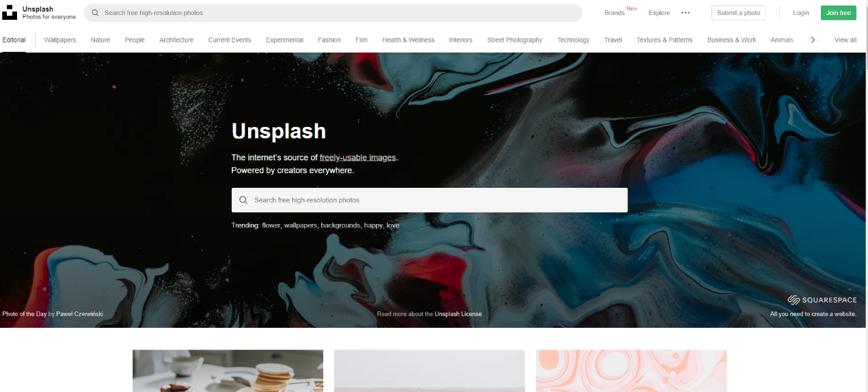Click the magnifier icon in hero search box
The image size is (868, 392).
243,200
